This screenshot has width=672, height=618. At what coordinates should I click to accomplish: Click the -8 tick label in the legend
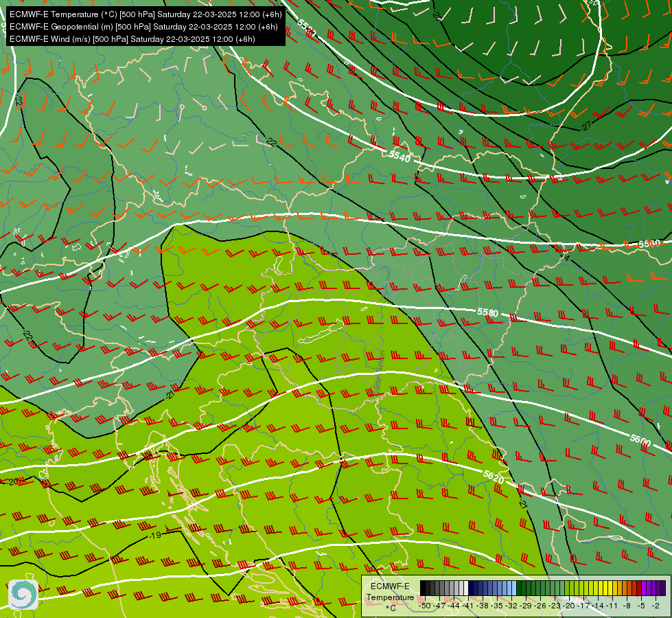pyautogui.click(x=627, y=606)
